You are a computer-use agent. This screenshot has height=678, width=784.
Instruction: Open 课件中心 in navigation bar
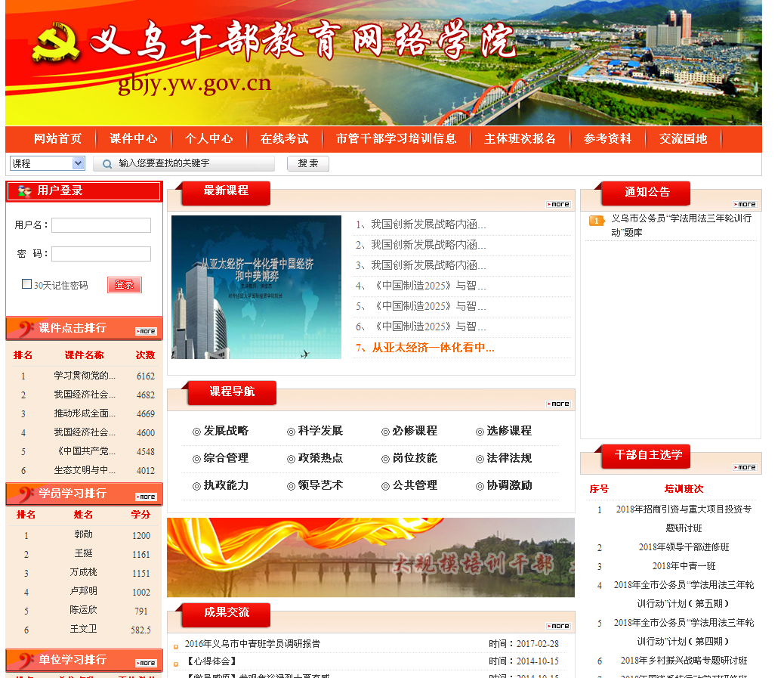[x=134, y=139]
